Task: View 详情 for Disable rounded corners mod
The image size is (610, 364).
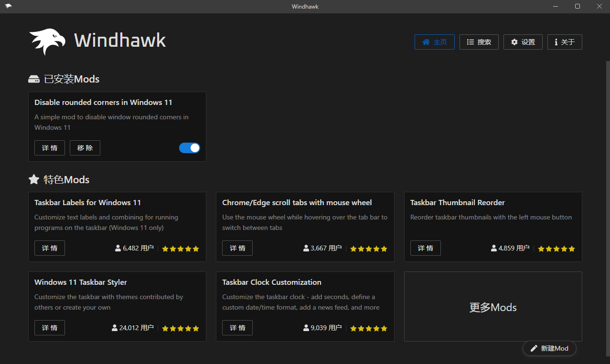Action: tap(50, 148)
